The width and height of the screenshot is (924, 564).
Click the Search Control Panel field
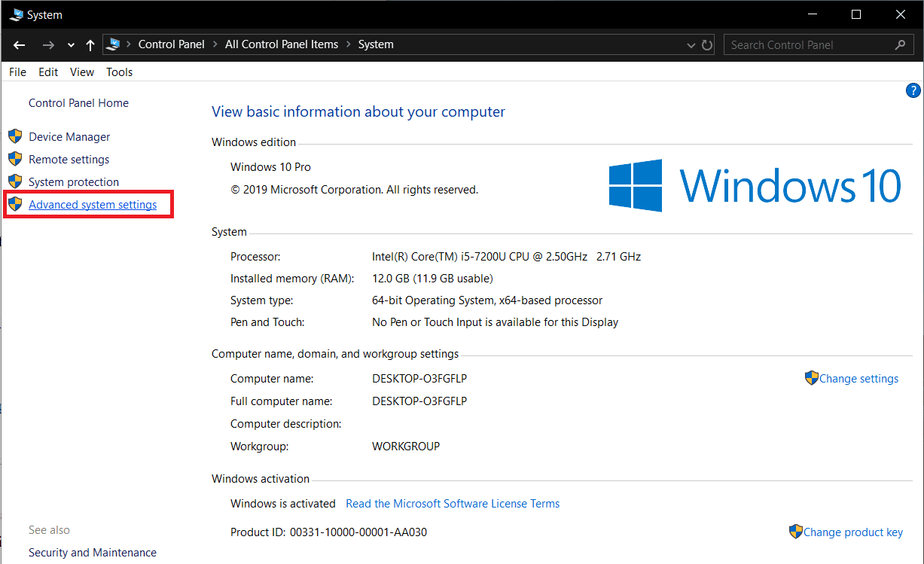tap(806, 45)
